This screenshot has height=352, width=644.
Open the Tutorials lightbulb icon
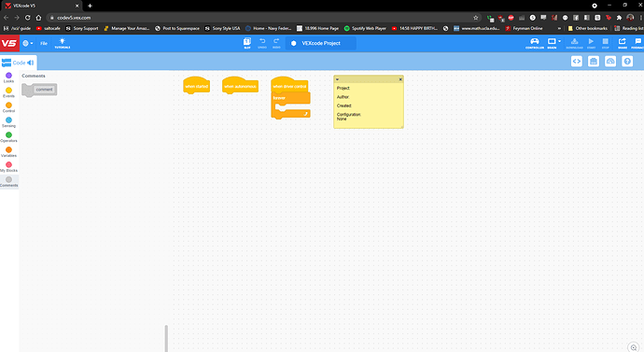click(x=62, y=43)
